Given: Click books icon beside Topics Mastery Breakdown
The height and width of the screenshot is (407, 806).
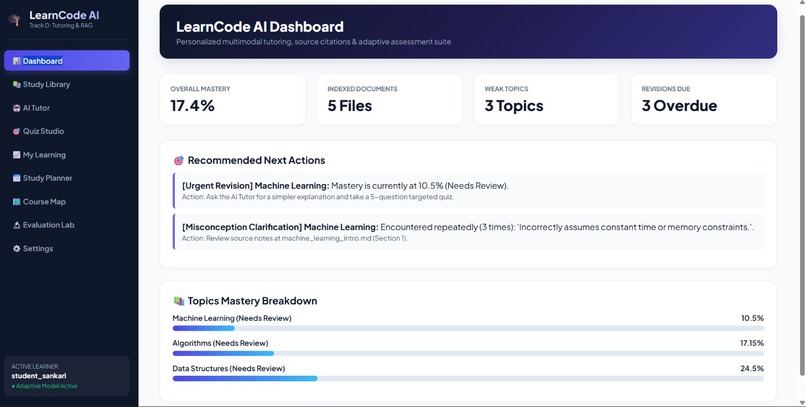Looking at the screenshot, I should (x=178, y=301).
